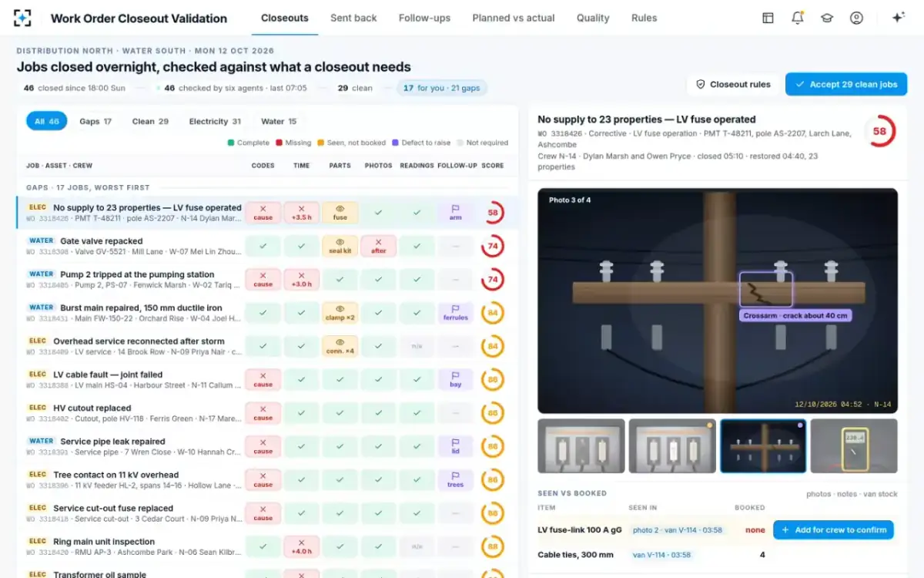Viewport: 924px width, 578px height.
Task: Click lid follow-up flag on Service pipe row
Action: (x=456, y=446)
